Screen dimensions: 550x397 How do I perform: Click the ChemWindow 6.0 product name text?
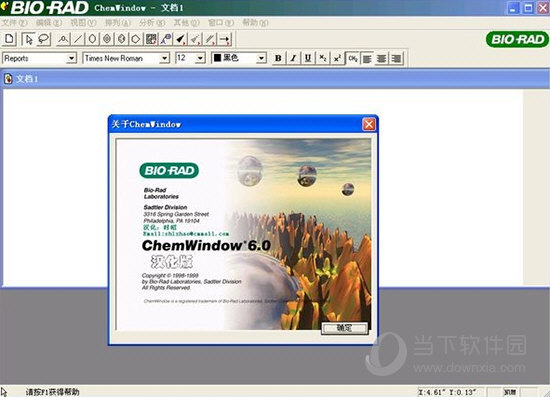(206, 245)
